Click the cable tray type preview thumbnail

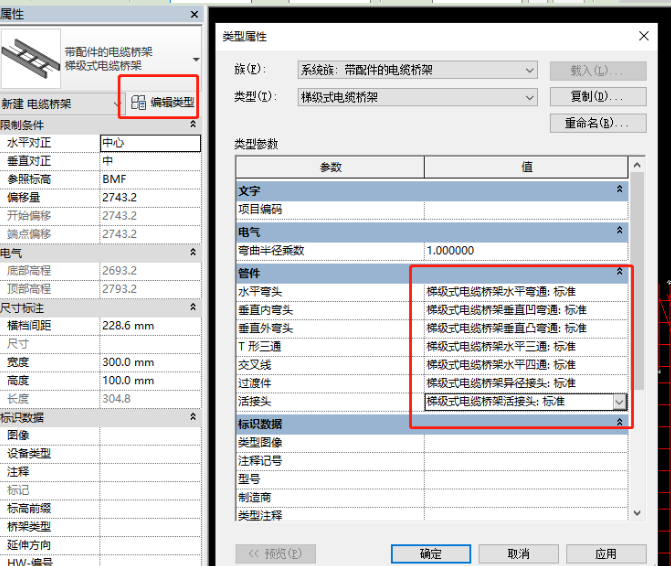click(x=31, y=59)
